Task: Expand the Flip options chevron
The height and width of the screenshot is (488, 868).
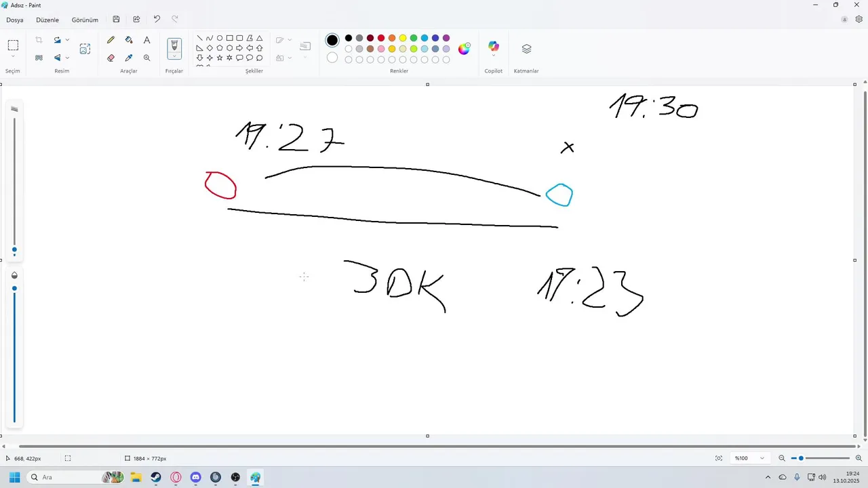Action: tap(67, 58)
